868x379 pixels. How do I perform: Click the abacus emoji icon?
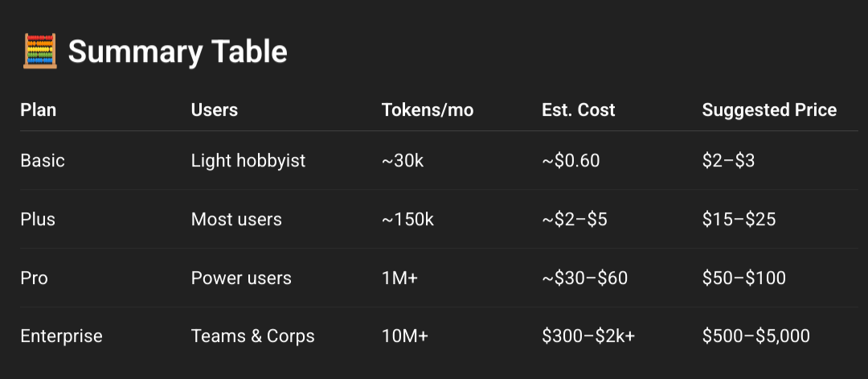coord(40,51)
